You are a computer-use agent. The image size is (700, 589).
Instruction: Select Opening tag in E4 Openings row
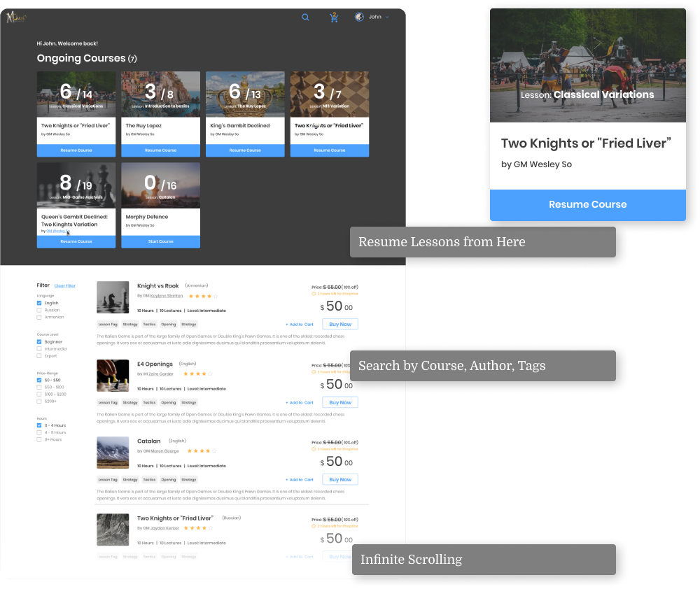coord(168,402)
